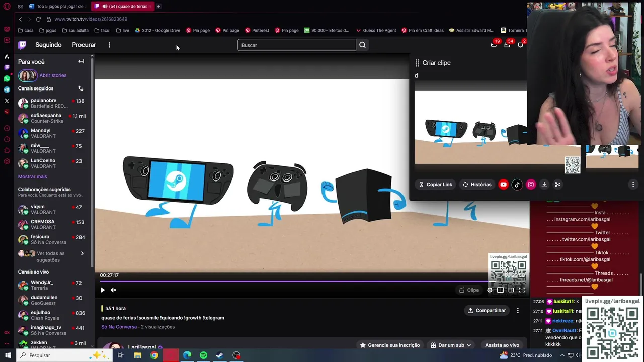
Task: Toggle fullscreen in the video player
Action: pyautogui.click(x=522, y=290)
